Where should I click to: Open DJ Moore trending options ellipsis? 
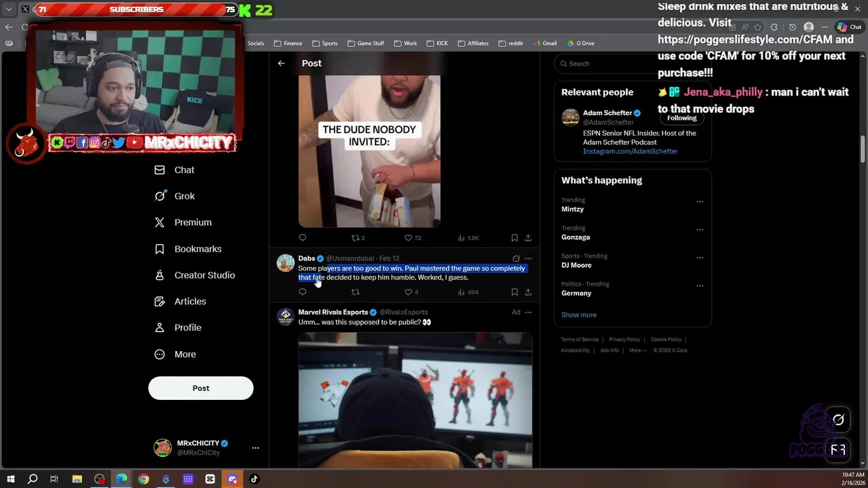[700, 258]
